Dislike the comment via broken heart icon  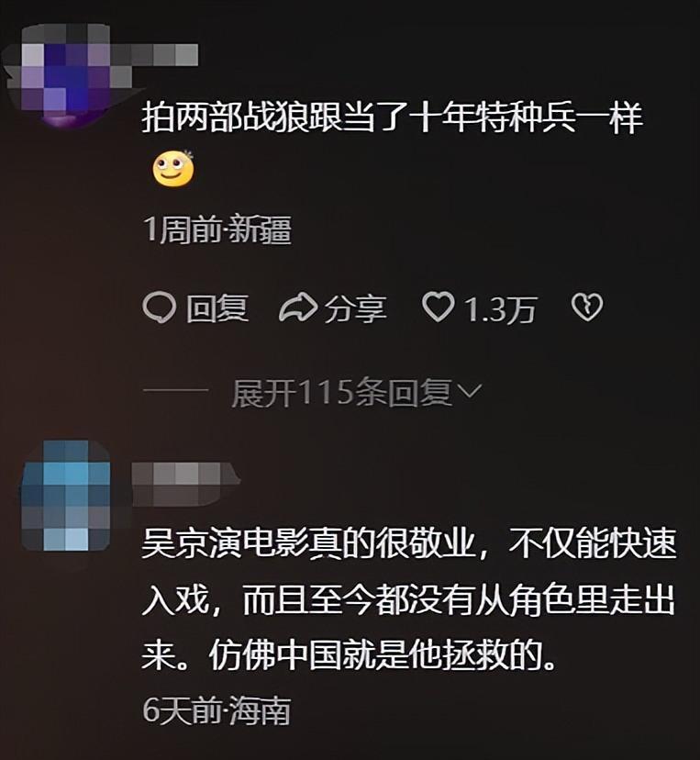pyautogui.click(x=586, y=307)
